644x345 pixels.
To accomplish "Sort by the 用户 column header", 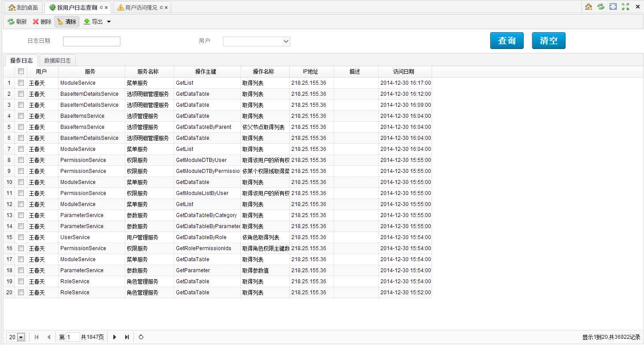I will [x=43, y=71].
